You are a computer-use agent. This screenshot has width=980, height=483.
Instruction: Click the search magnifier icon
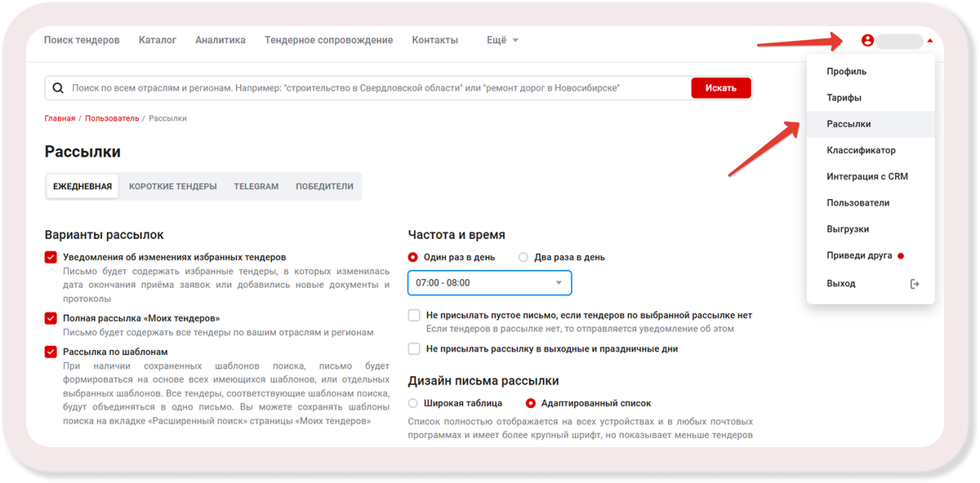[58, 88]
